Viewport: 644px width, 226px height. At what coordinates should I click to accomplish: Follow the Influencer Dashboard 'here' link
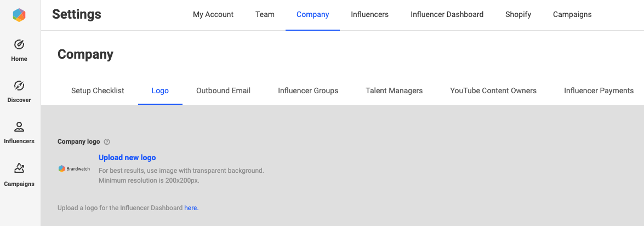pos(191,208)
